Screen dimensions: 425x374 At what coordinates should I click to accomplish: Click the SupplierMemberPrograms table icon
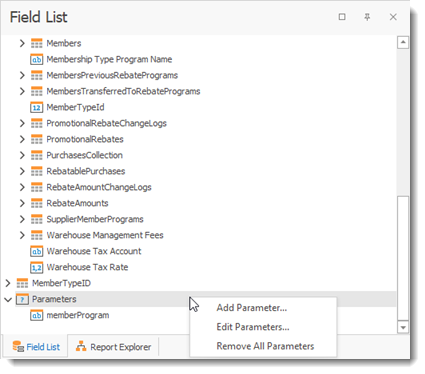(37, 219)
